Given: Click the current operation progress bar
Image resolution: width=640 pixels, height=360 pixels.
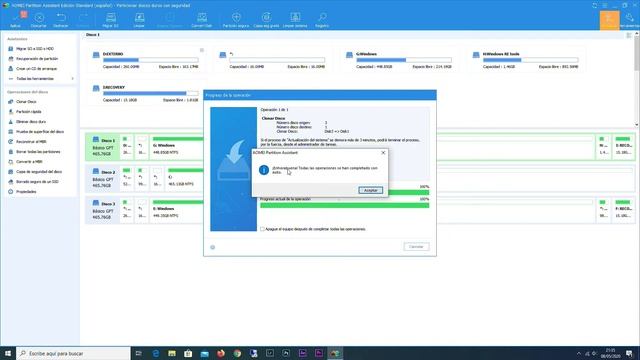Looking at the screenshot, I should pyautogui.click(x=344, y=205).
